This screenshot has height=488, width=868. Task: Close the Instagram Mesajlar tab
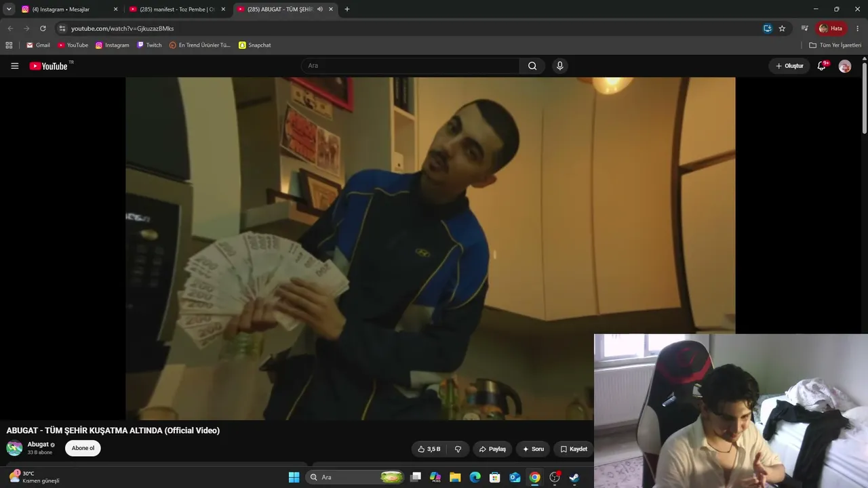(x=115, y=9)
